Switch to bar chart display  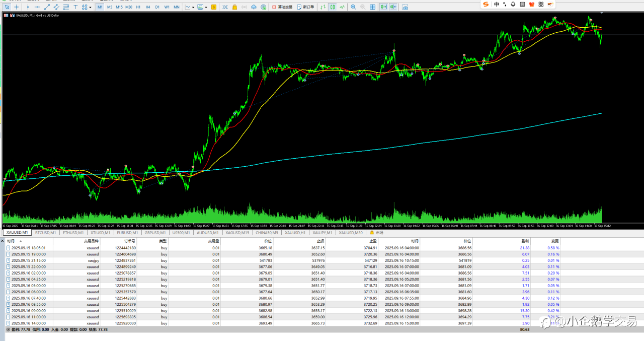point(323,7)
